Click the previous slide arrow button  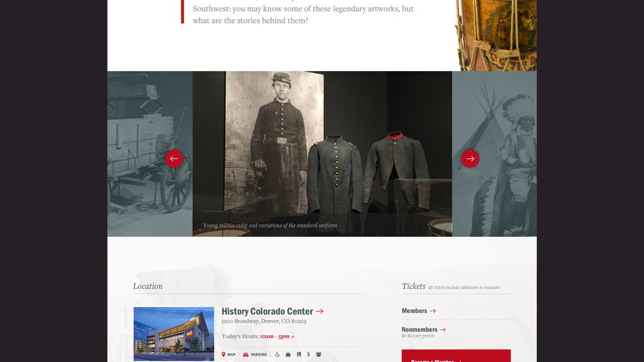point(174,158)
